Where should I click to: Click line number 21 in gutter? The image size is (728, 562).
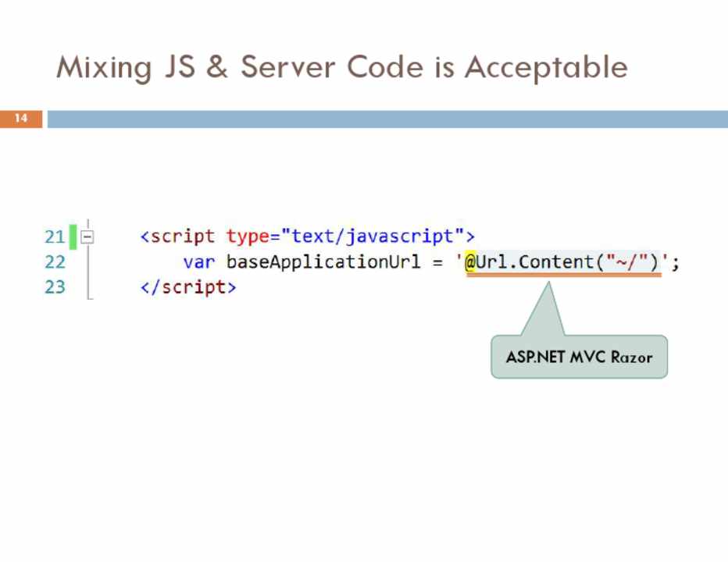55,237
